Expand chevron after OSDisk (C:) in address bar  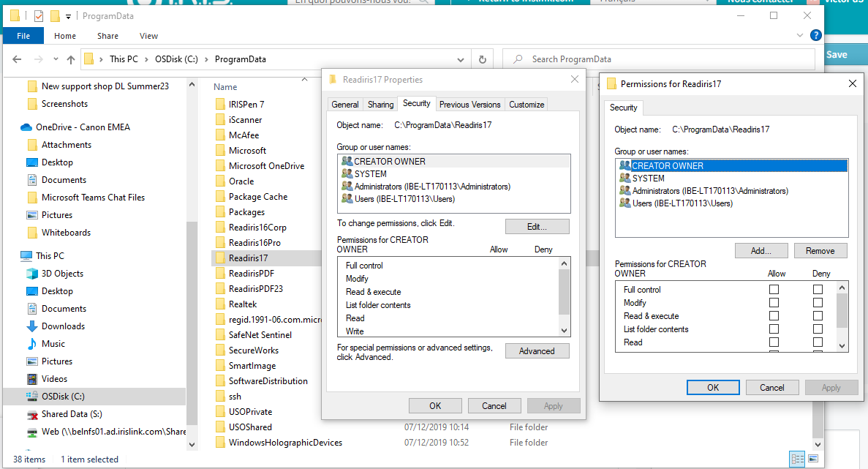(206, 59)
